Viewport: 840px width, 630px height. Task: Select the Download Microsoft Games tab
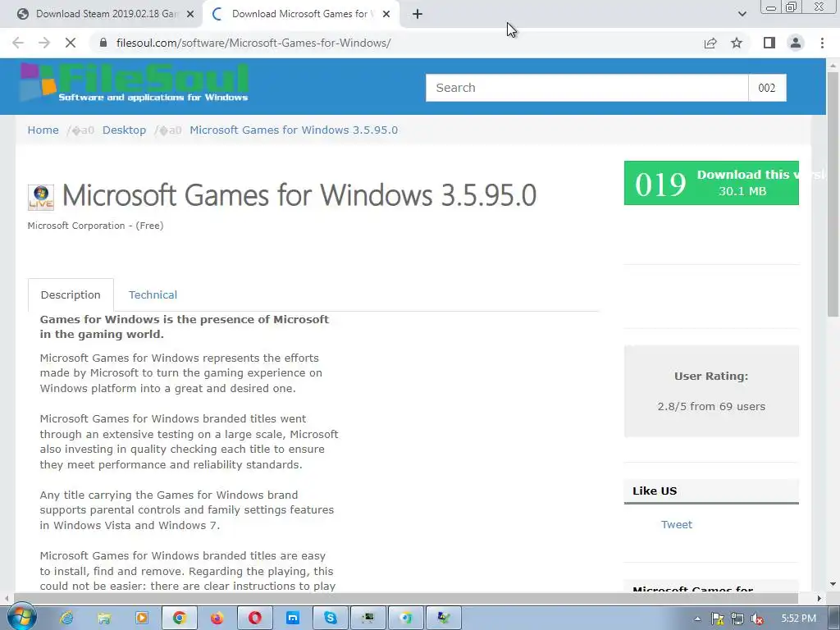pos(300,15)
